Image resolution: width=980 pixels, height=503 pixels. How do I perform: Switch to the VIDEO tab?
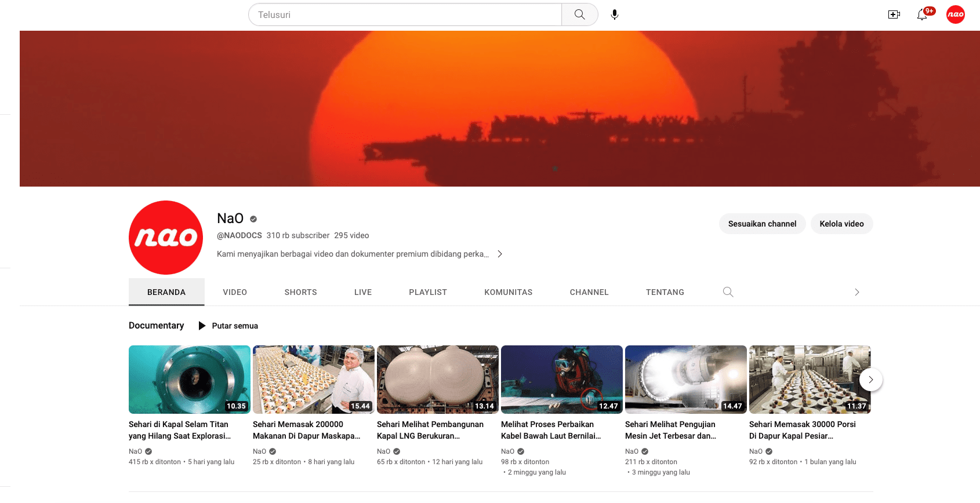click(235, 292)
